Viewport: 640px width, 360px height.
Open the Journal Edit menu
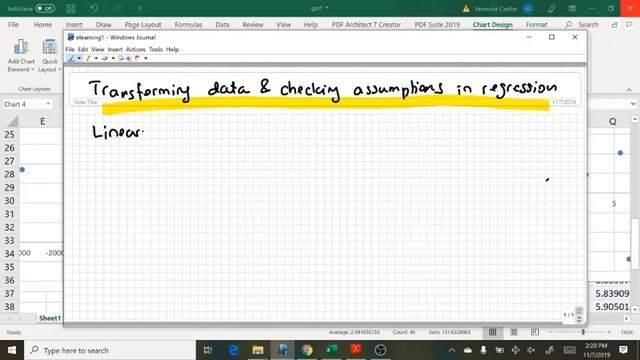[83, 49]
